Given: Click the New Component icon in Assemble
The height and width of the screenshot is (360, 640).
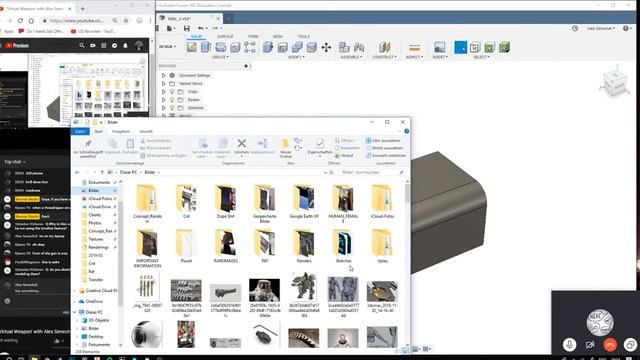Looking at the screenshot, I should pyautogui.click(x=344, y=47).
